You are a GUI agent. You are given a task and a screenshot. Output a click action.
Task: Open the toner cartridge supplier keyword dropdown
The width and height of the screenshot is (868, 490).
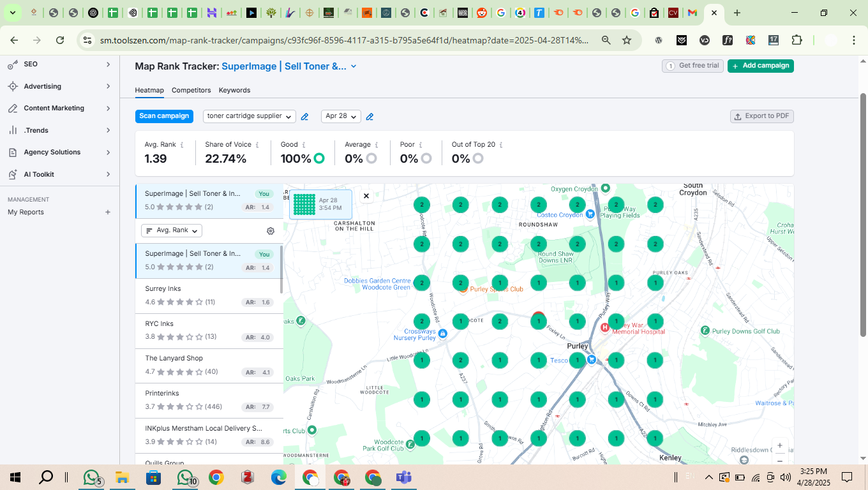249,116
